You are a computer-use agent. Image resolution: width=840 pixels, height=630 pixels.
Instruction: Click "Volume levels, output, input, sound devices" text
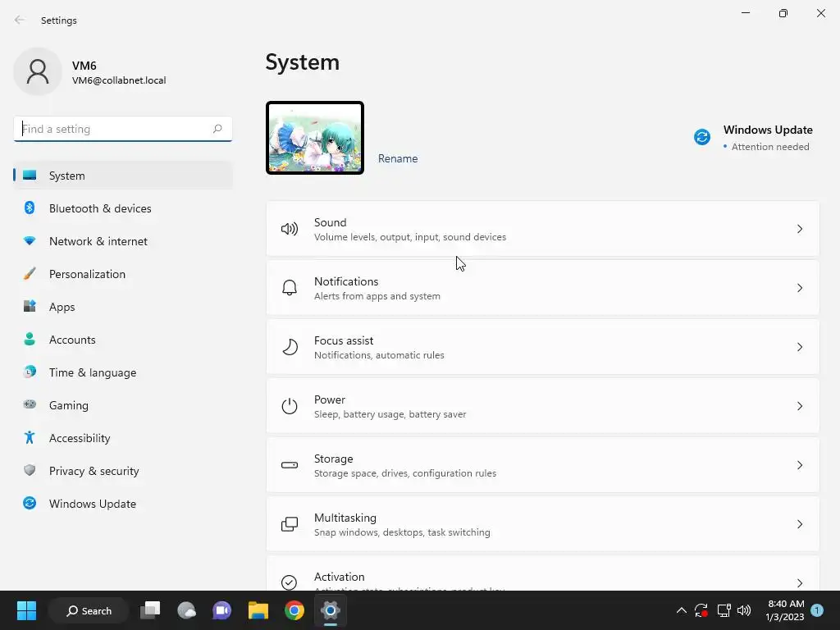click(410, 237)
